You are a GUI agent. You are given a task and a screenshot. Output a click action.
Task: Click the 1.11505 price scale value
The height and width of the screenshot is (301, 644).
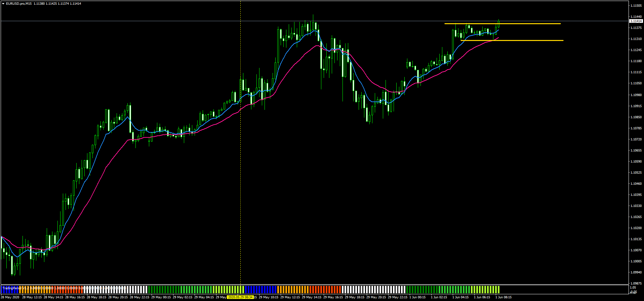pos(637,6)
